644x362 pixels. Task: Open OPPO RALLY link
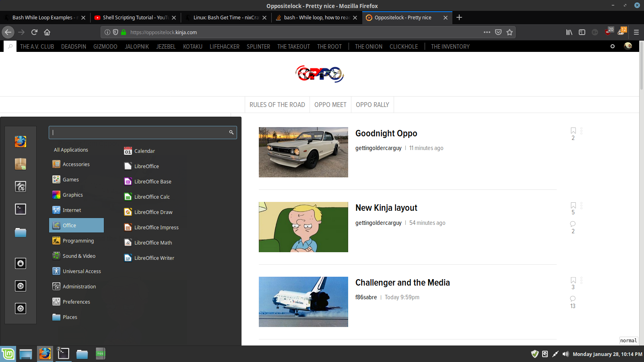(372, 105)
